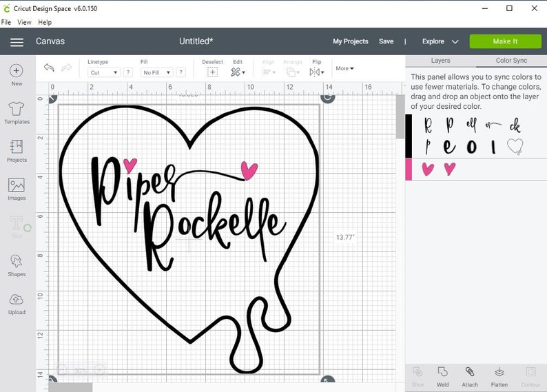Redo the last action

66,68
